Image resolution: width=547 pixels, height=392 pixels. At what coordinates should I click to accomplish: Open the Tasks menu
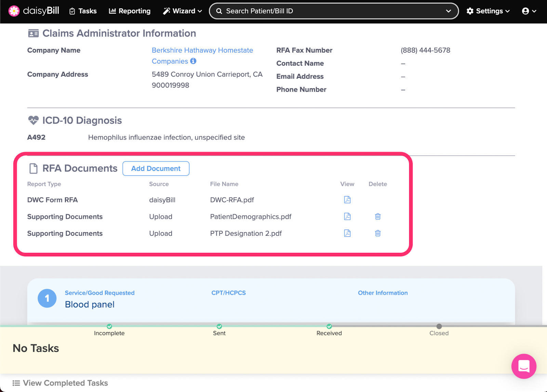(x=83, y=11)
